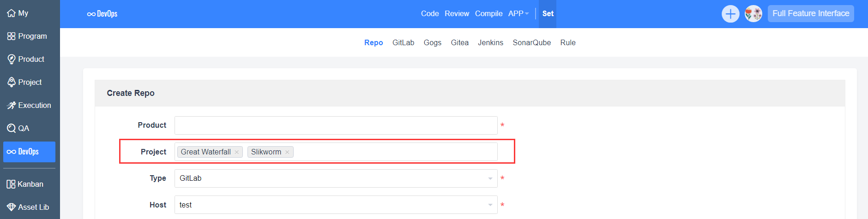
Task: Open the user avatar menu
Action: coord(753,14)
